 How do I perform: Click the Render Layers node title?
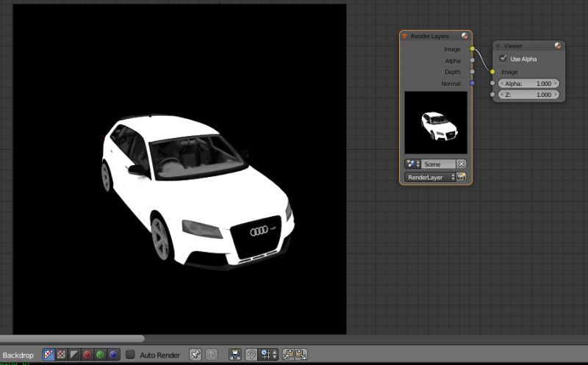click(430, 36)
